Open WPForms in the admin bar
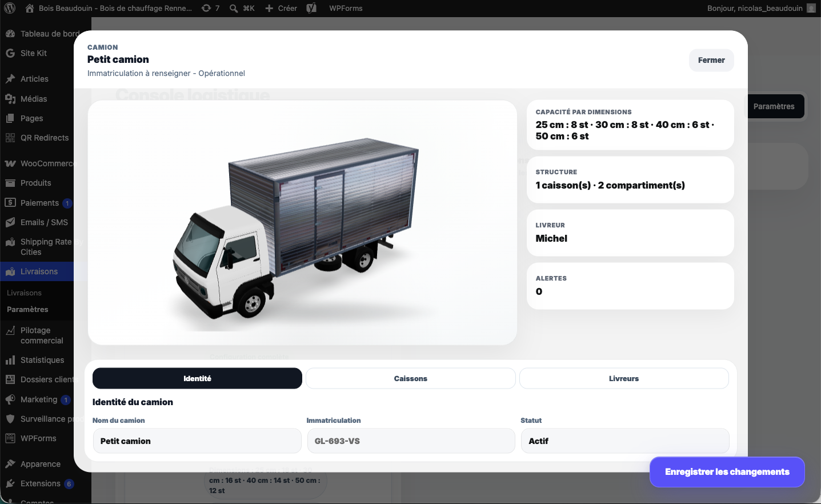Image resolution: width=821 pixels, height=504 pixels. point(346,9)
